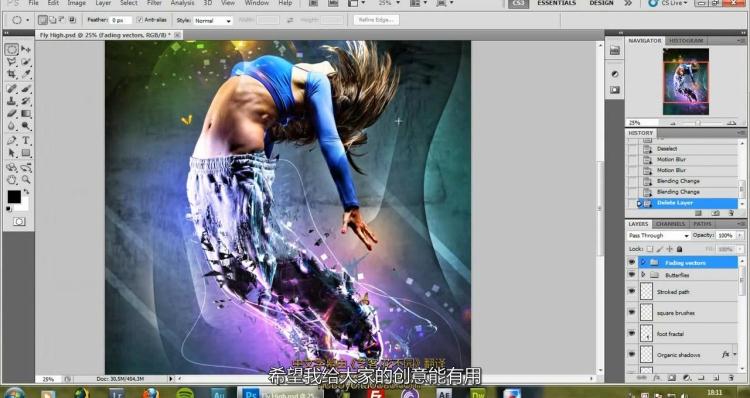Select the Quick Selection tool
Screen dimensions: 750x398
point(26,62)
